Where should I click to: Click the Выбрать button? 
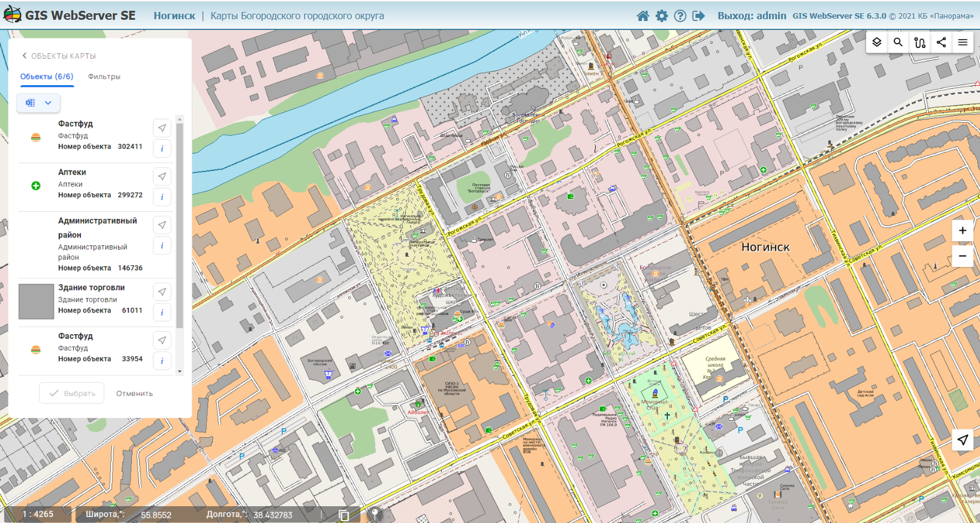(x=72, y=393)
